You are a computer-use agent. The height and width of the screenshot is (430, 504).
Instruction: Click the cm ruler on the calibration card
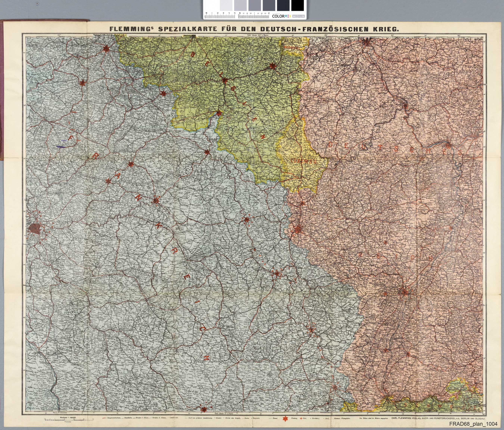(x=220, y=15)
